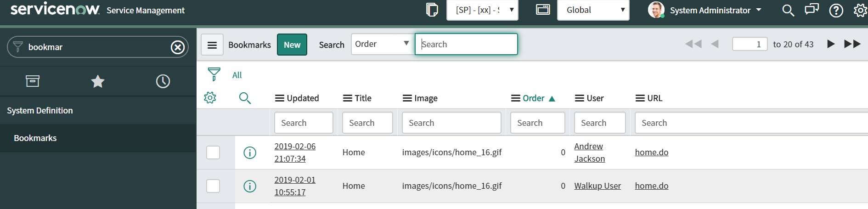The image size is (868, 209).
Task: Open global search magnifier in header
Action: [788, 10]
